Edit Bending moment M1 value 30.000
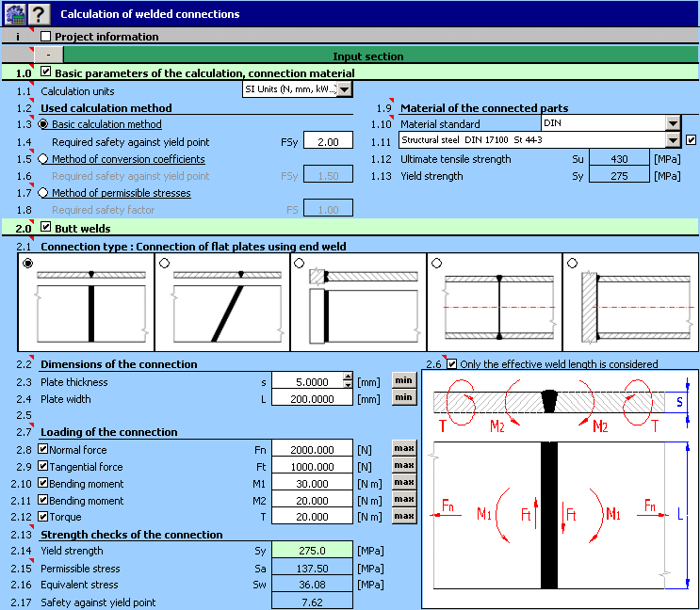The image size is (700, 610). tap(312, 483)
